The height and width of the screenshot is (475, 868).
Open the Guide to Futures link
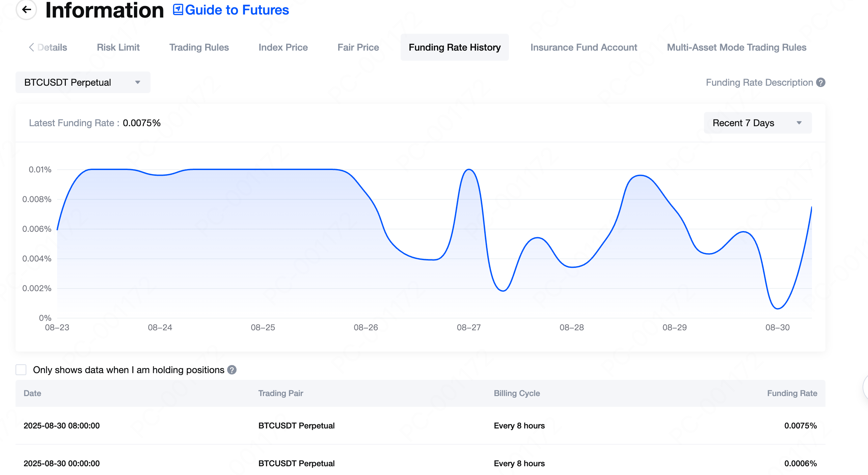point(237,10)
